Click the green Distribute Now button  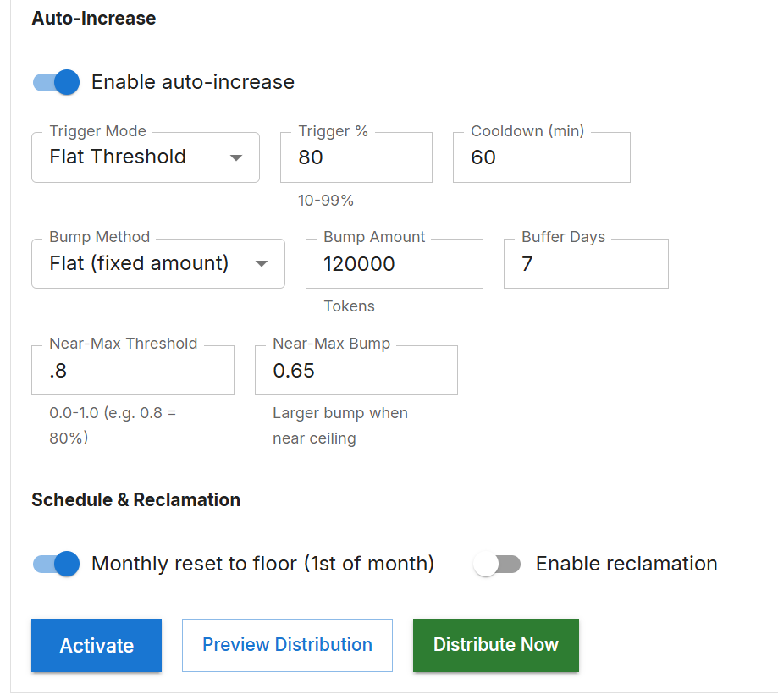(495, 644)
